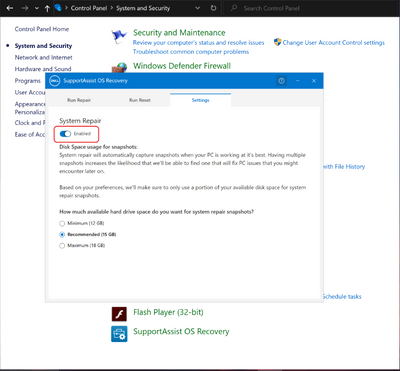The width and height of the screenshot is (400, 371).
Task: Go up one folder level arrow
Action: pyautogui.click(x=47, y=8)
